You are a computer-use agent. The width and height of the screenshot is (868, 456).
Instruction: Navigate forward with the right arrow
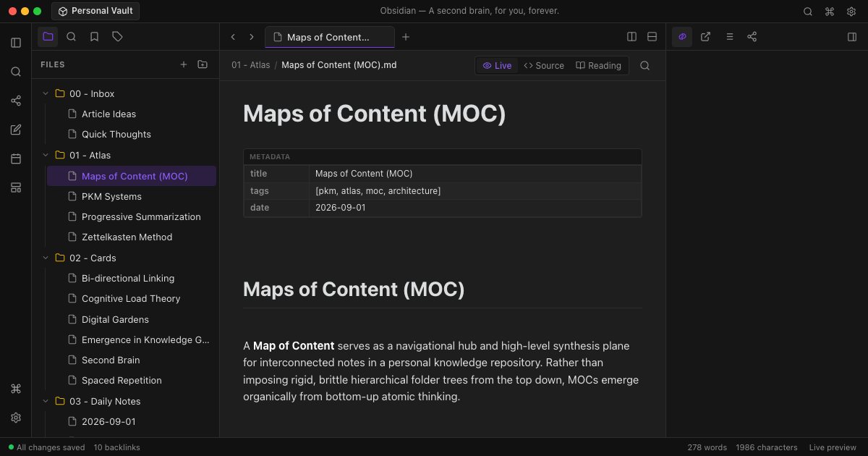[x=252, y=37]
